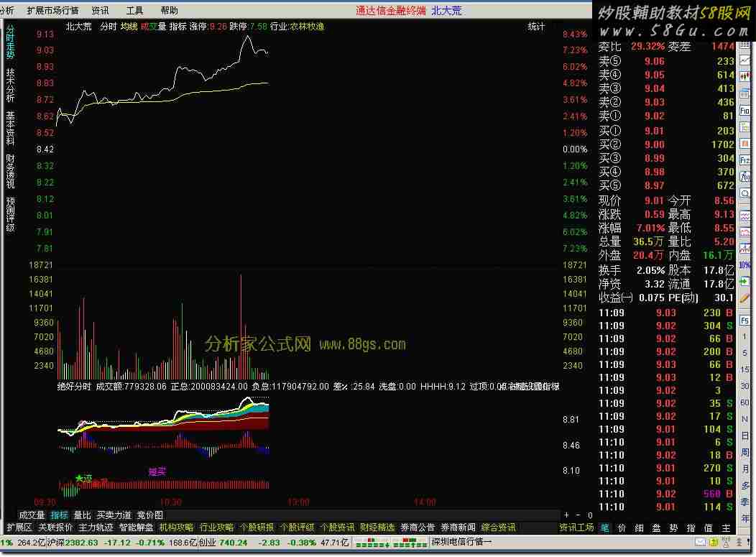Select the 60-minute period
756x557 pixels.
coord(745,402)
